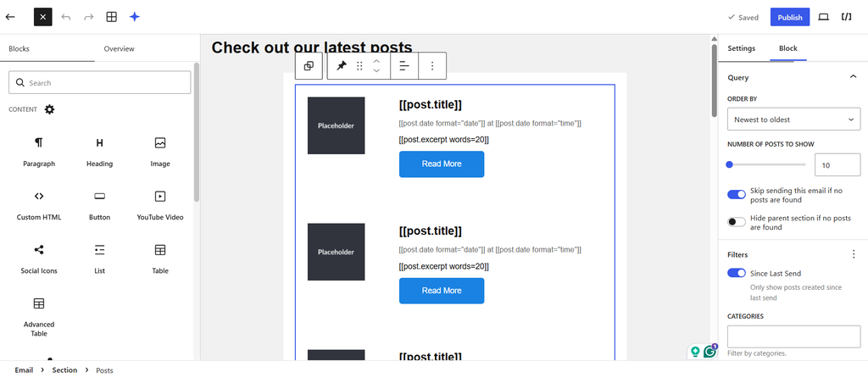
Task: Click the blue sparkle AI icon
Action: [x=135, y=17]
